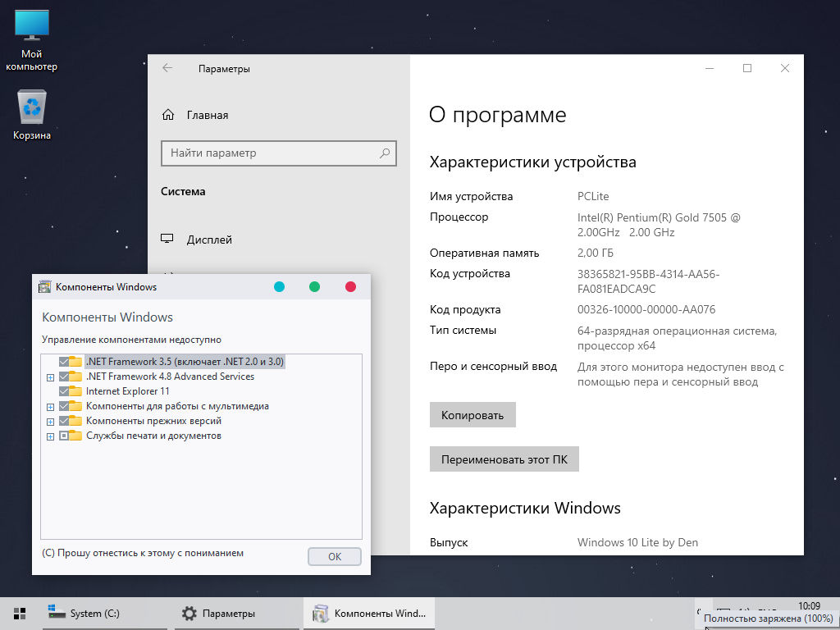Screen dimensions: 840x630
Task: Click Характеристики устройства heading
Action: pyautogui.click(x=533, y=162)
